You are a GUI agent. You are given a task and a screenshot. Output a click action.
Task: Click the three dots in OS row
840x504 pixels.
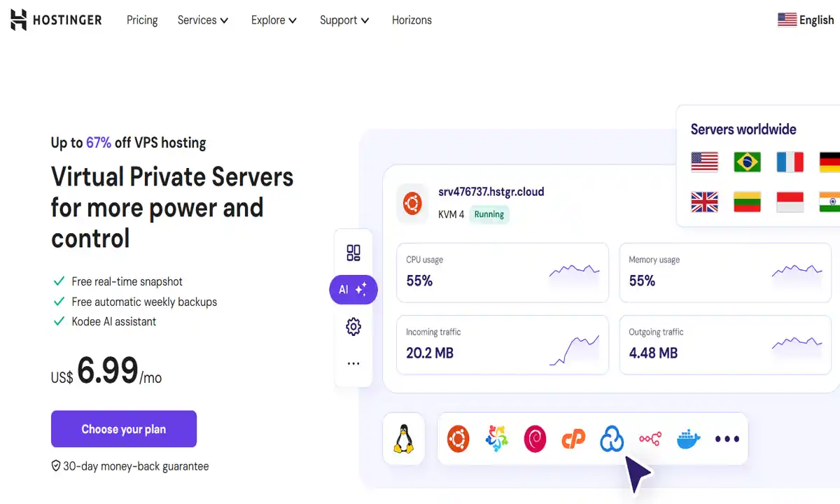point(727,439)
